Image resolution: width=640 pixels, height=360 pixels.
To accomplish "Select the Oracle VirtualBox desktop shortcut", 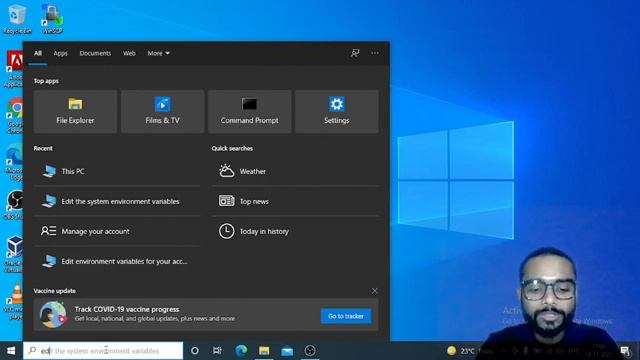I will 14,254.
